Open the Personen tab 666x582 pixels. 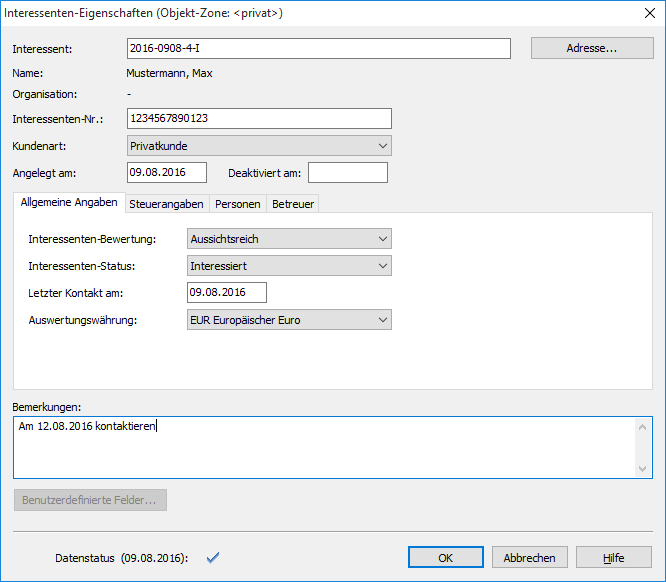click(x=237, y=204)
